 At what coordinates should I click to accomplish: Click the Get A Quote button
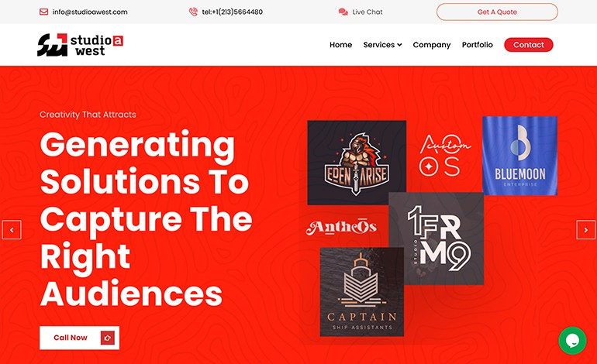[497, 12]
